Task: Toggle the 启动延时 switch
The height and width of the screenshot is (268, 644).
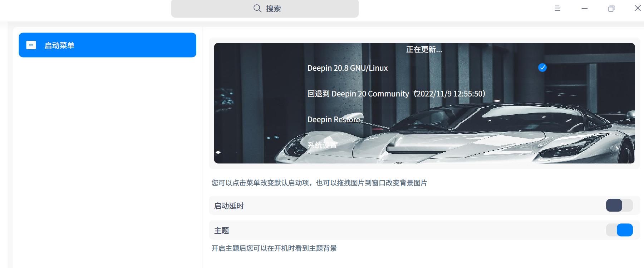Action: pos(619,205)
